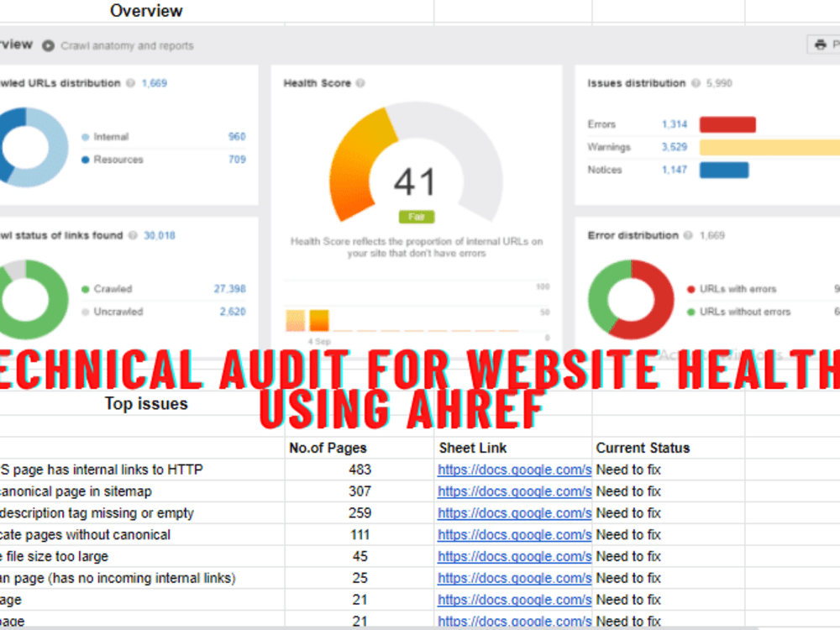Select the cell with 111 pages

point(359,534)
